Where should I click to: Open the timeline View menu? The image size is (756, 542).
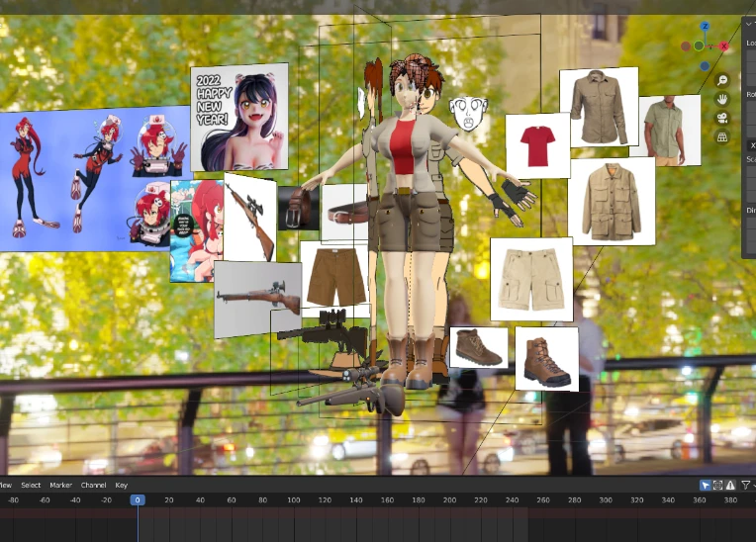5,486
